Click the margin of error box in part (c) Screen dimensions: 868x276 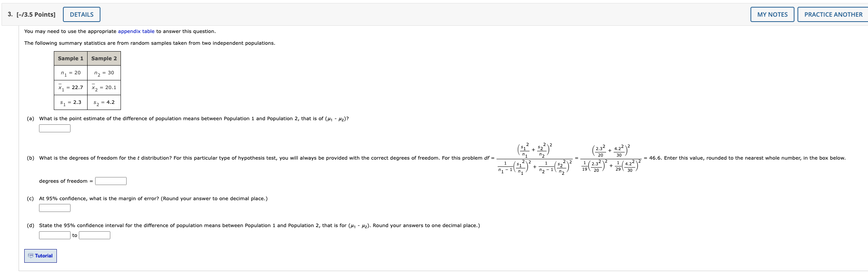[55, 208]
